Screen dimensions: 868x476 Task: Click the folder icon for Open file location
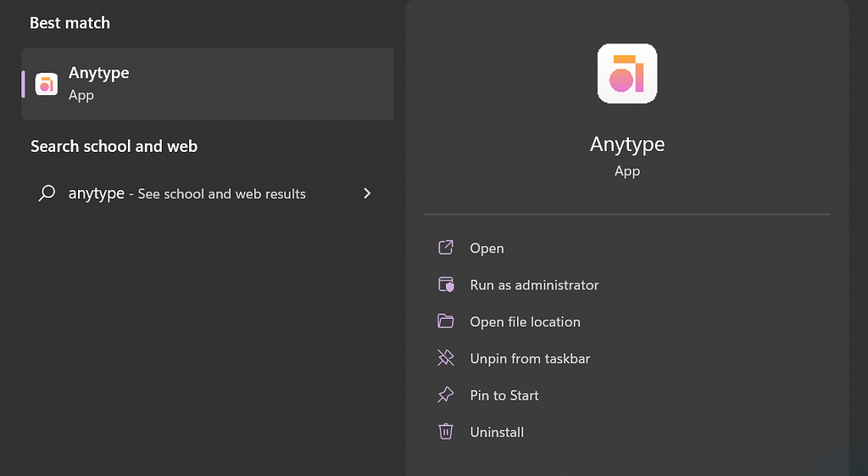click(446, 322)
